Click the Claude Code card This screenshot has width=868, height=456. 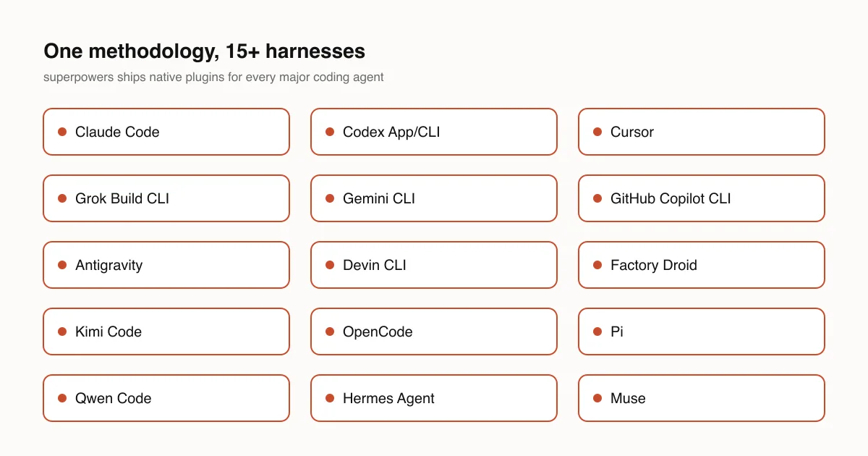click(166, 132)
